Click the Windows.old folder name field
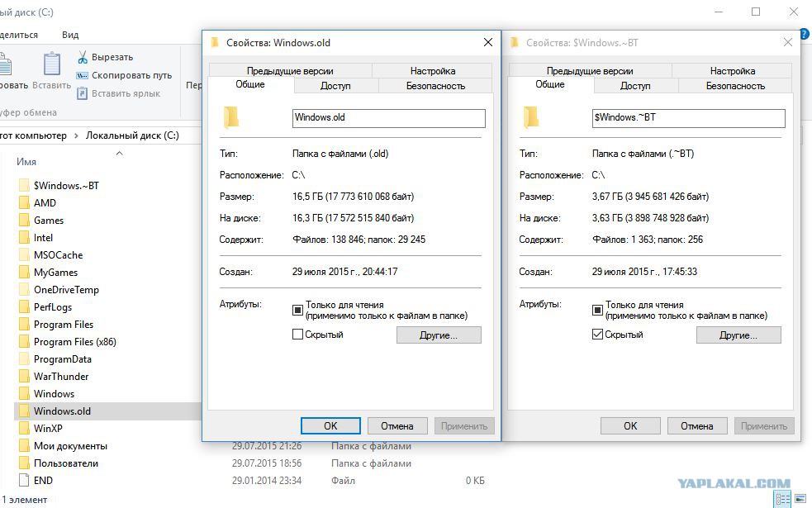 [x=389, y=118]
